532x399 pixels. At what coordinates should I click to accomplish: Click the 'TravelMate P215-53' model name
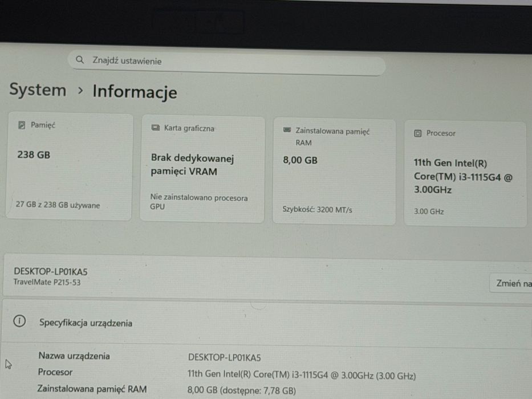(x=47, y=282)
